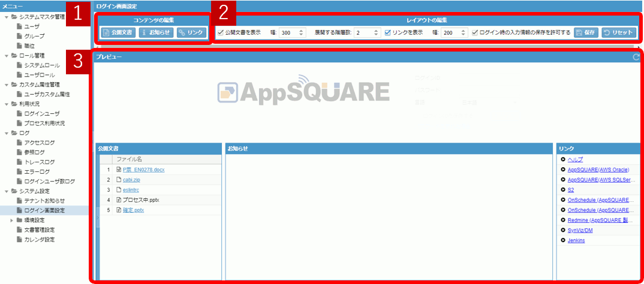644x284 pixels.
Task: Click the リンク content edit button
Action: (192, 33)
